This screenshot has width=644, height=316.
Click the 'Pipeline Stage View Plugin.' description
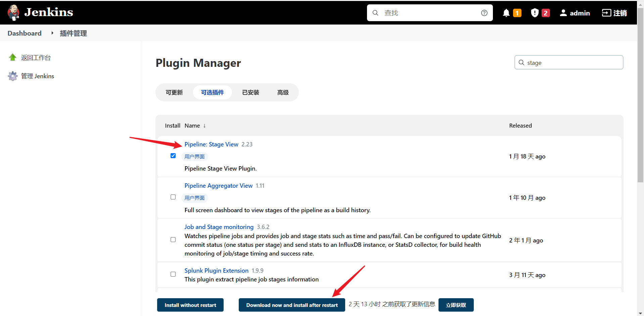click(x=221, y=169)
